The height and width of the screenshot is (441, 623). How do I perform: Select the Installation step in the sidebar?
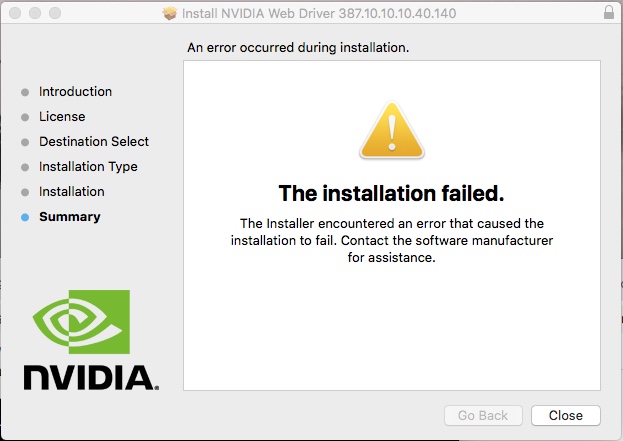71,192
